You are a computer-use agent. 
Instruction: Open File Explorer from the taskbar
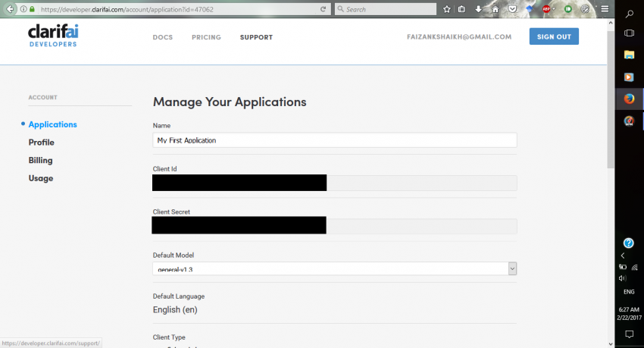point(629,55)
